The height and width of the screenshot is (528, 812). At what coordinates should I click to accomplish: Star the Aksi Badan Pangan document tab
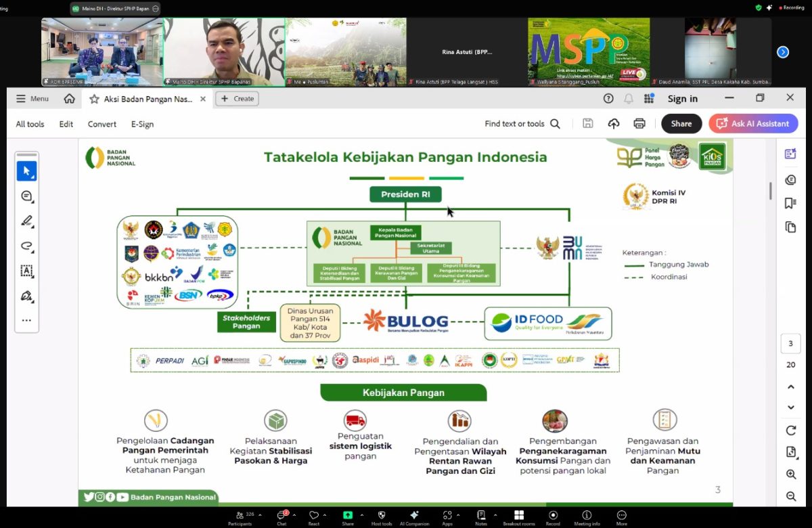coord(95,99)
